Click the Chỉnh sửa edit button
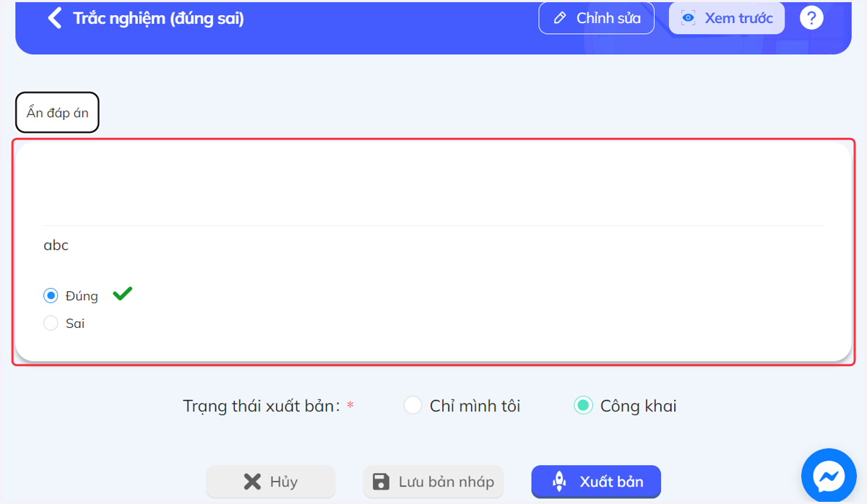 [x=596, y=18]
